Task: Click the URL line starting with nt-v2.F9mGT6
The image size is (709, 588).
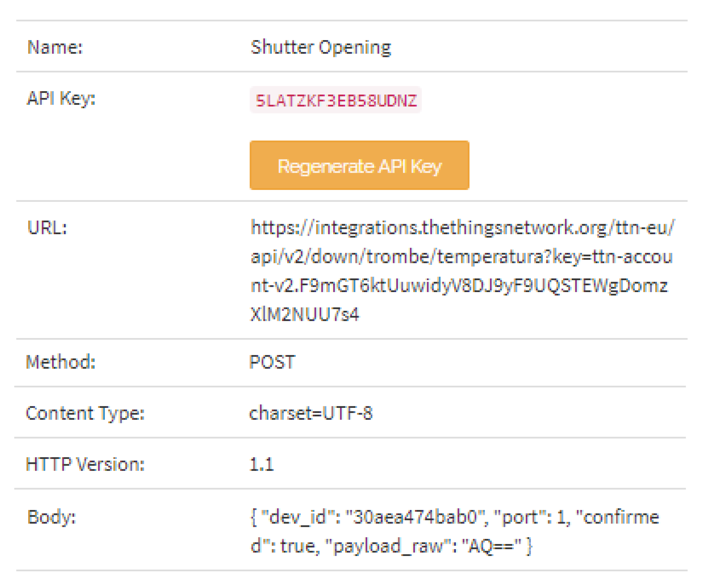Action: click(459, 286)
